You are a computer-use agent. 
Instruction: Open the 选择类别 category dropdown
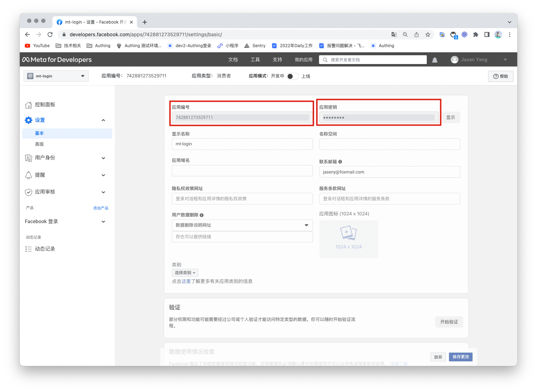(x=185, y=273)
